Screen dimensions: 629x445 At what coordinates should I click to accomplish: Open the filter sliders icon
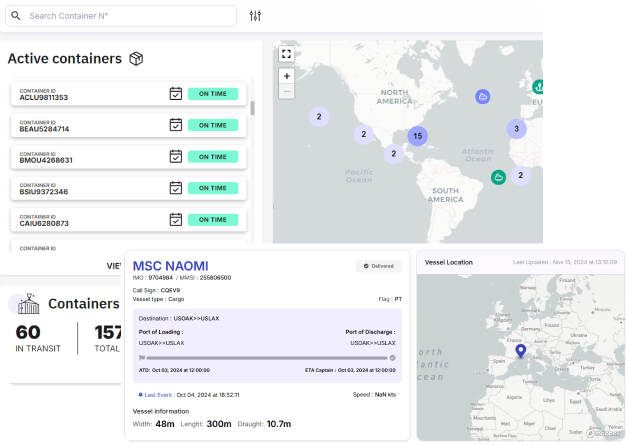pyautogui.click(x=255, y=16)
